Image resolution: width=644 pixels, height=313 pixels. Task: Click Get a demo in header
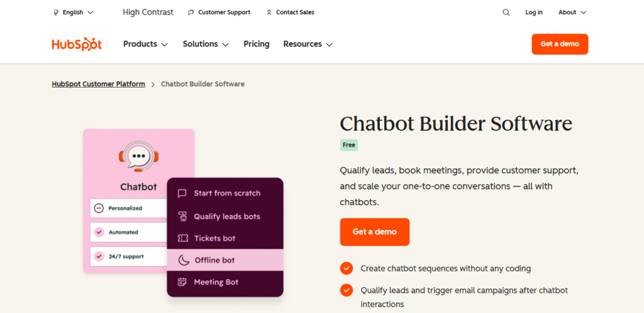pos(560,44)
